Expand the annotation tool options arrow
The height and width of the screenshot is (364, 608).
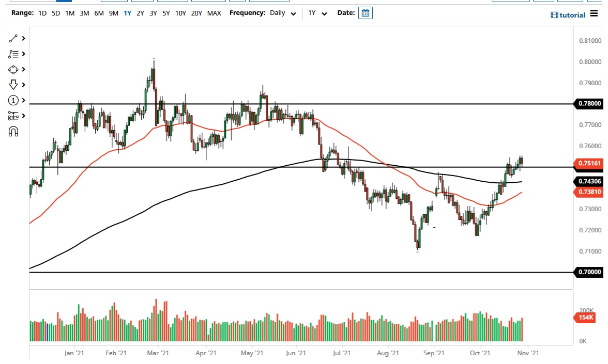click(24, 54)
